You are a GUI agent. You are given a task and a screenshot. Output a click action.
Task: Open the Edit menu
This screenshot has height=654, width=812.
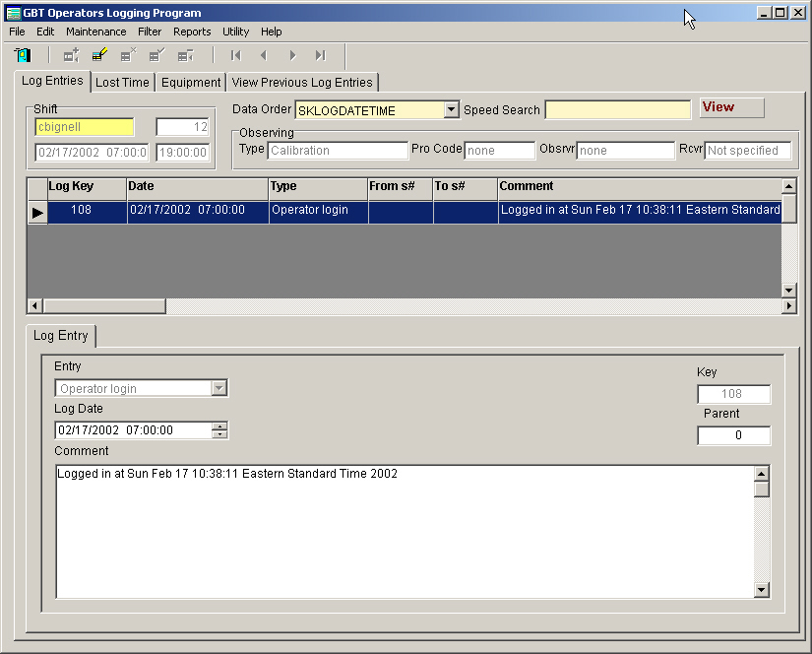pyautogui.click(x=45, y=32)
